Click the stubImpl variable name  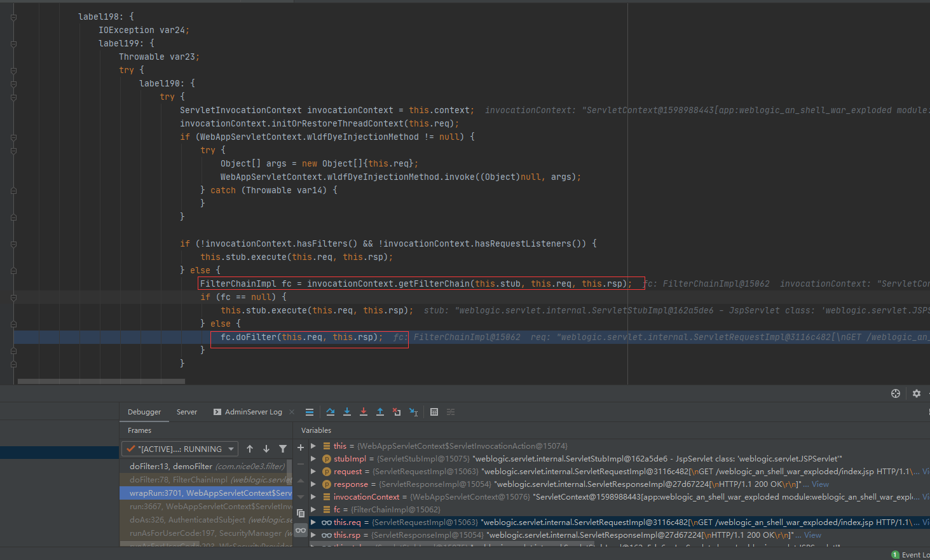[x=350, y=459]
